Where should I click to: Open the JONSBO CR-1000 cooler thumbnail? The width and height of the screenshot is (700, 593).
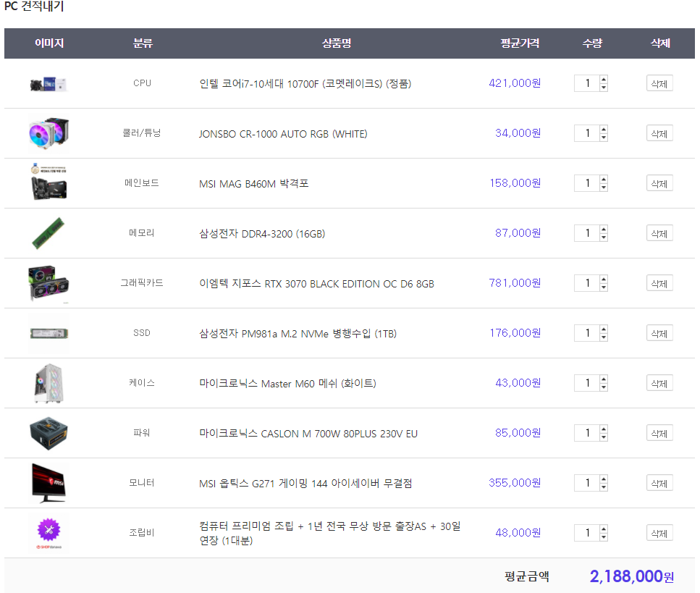(49, 133)
